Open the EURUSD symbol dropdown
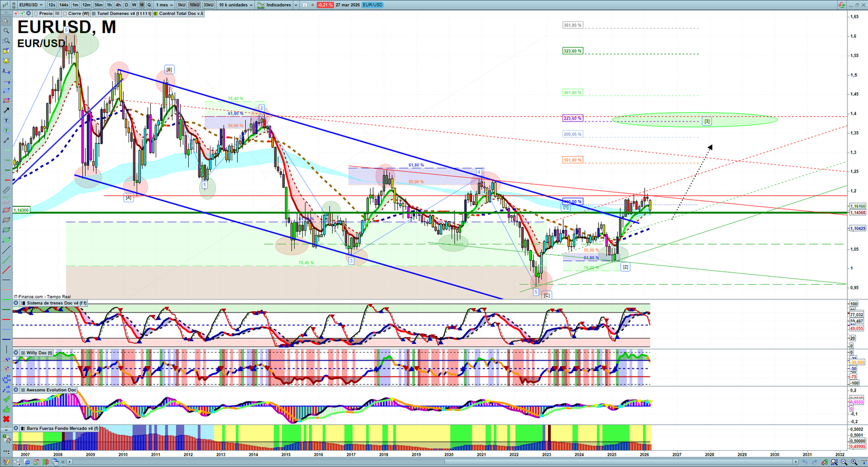 pos(31,5)
